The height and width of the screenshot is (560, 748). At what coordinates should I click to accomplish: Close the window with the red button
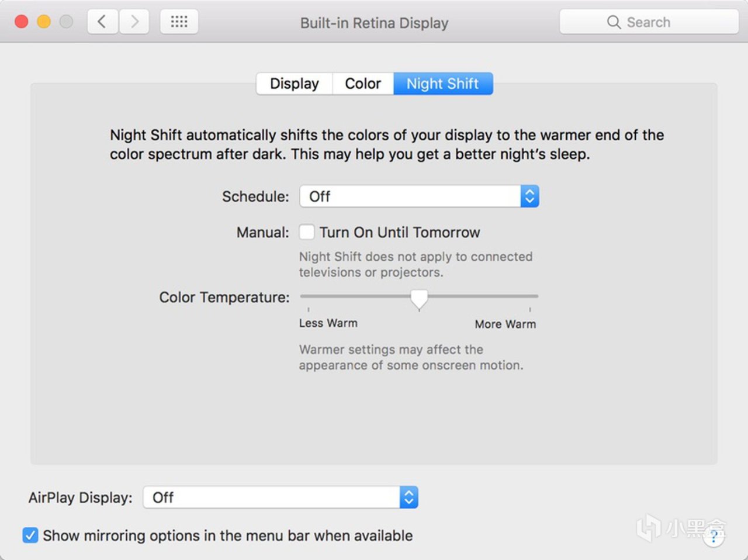point(22,22)
